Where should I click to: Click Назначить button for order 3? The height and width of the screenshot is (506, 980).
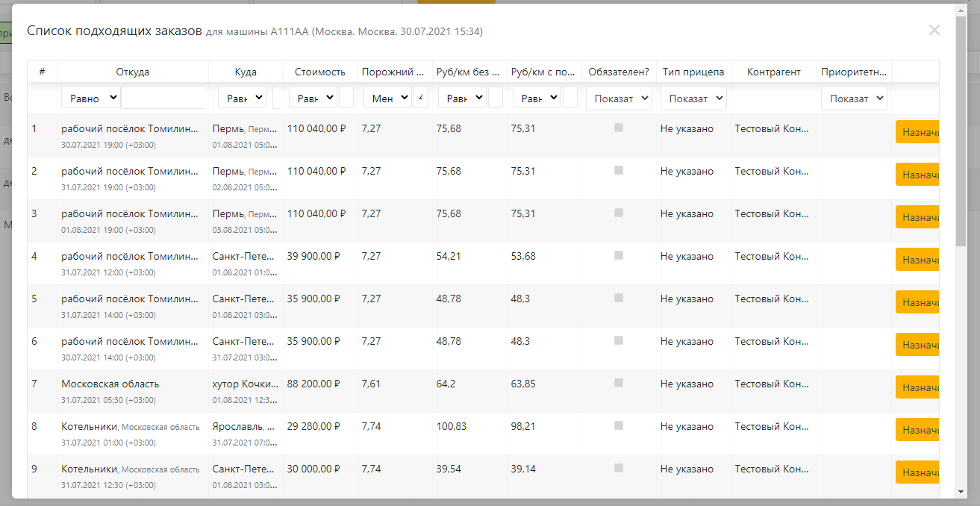917,217
